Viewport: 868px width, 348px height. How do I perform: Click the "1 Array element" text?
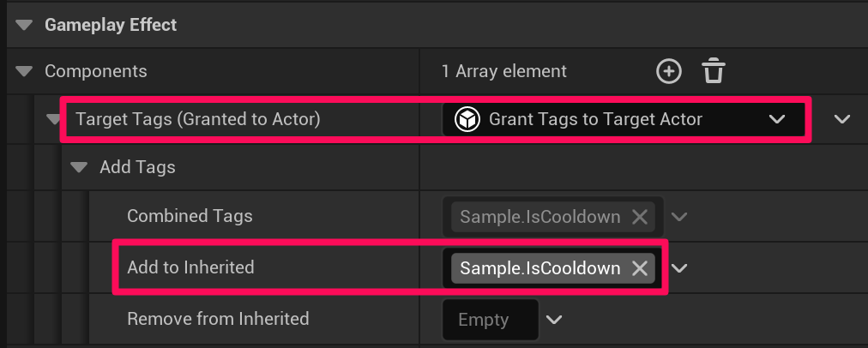503,72
